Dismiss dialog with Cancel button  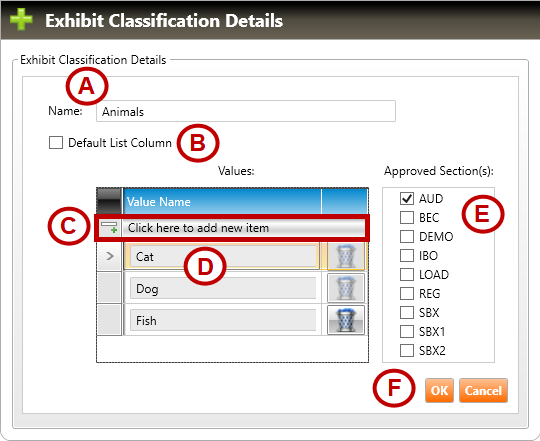click(x=483, y=390)
